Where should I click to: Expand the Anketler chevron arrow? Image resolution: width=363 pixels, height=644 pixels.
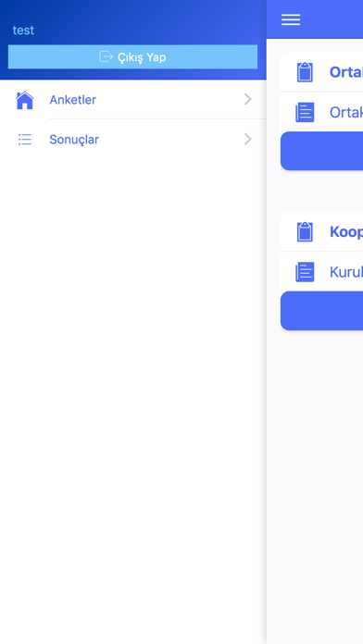(x=247, y=99)
